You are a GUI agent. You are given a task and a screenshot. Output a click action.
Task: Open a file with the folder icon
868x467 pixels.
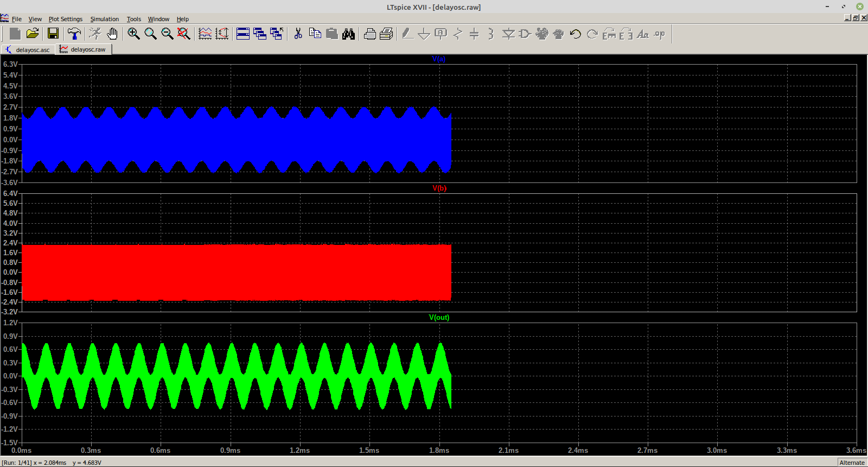tap(33, 34)
